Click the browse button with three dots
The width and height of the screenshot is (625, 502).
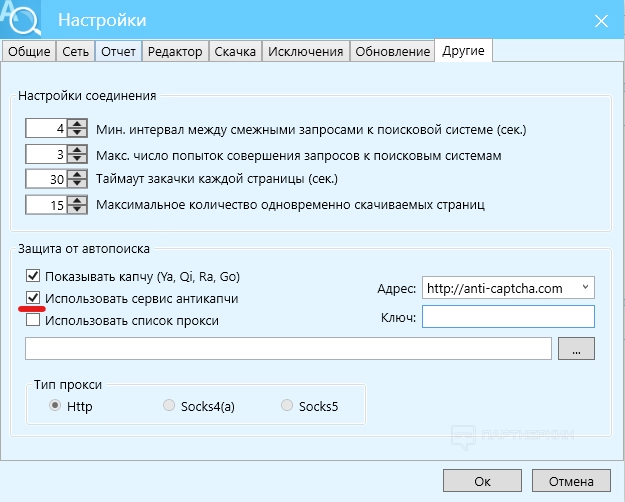[576, 348]
